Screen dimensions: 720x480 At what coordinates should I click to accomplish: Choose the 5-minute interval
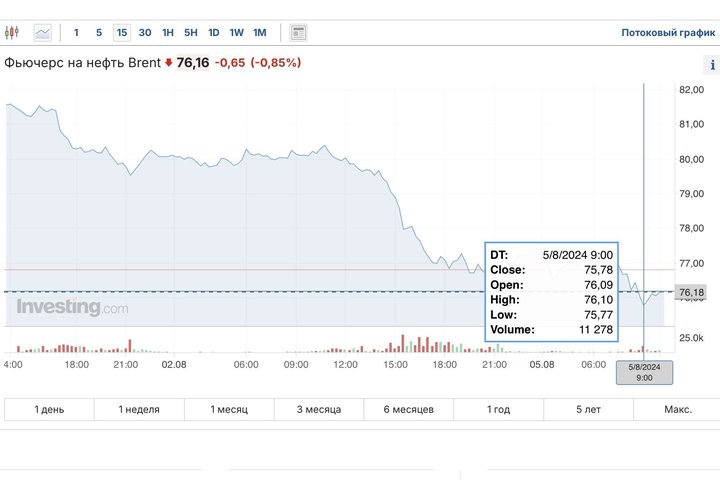tap(98, 32)
